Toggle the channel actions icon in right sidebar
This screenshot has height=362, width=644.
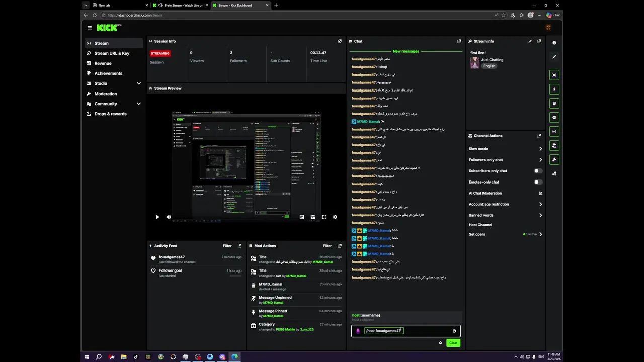pos(554,146)
